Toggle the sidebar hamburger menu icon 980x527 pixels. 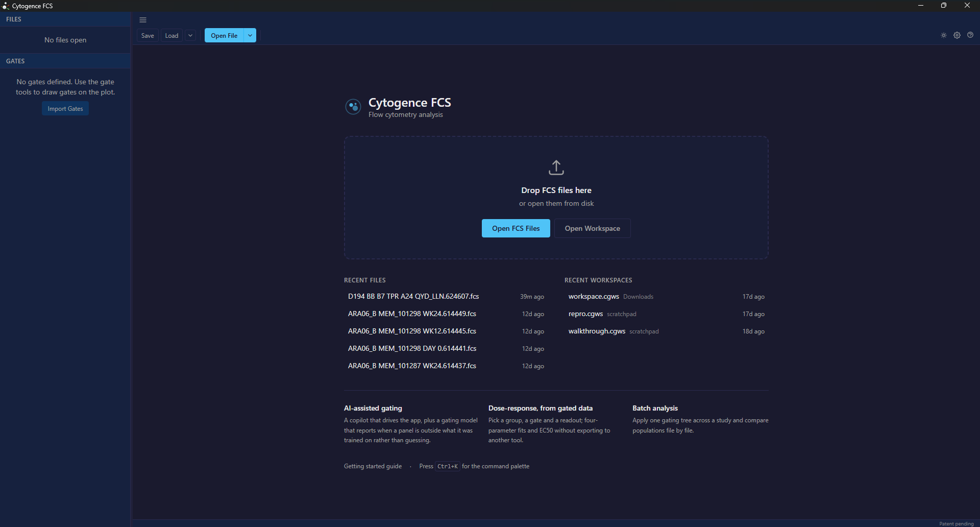point(143,20)
